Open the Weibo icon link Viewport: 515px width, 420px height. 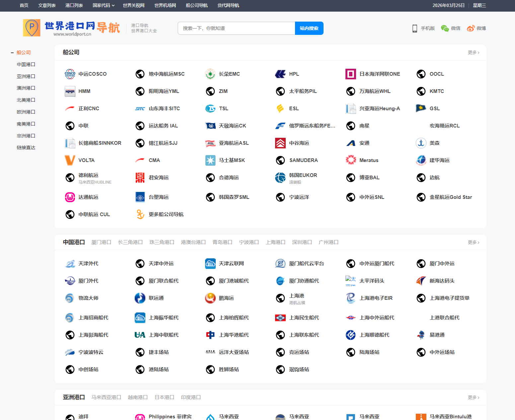(x=471, y=29)
